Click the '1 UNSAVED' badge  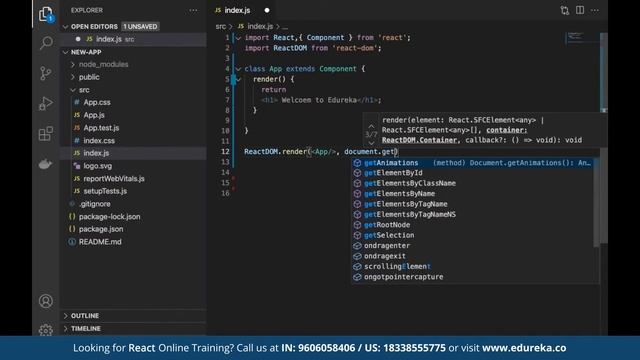point(140,27)
